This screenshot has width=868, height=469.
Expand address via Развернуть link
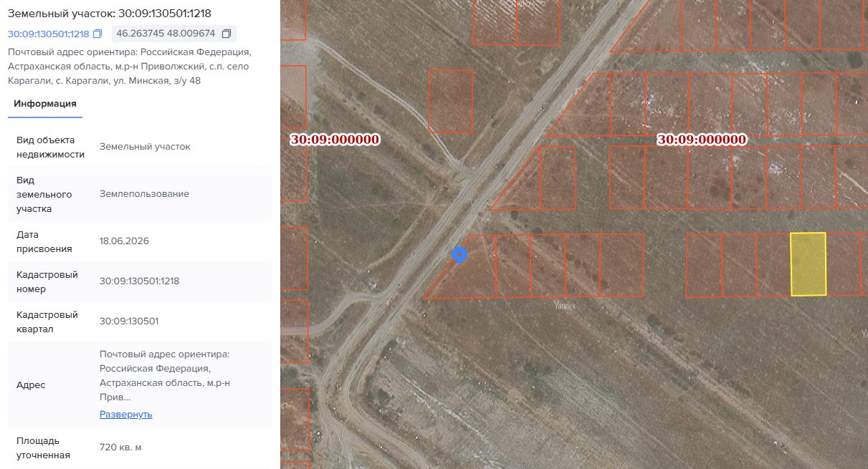(126, 415)
